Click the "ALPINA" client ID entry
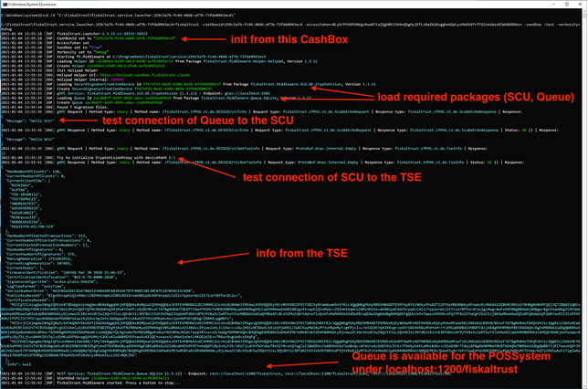Screen dimensions: 588x389 [19, 190]
